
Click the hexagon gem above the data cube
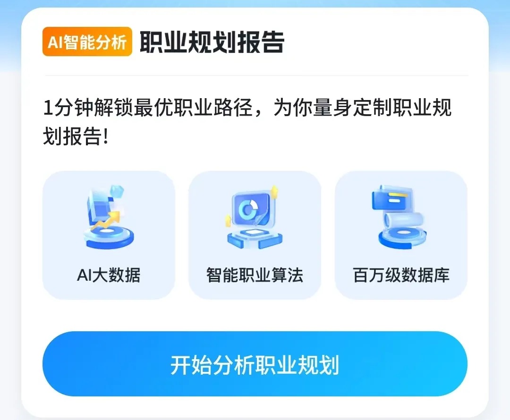click(x=117, y=192)
